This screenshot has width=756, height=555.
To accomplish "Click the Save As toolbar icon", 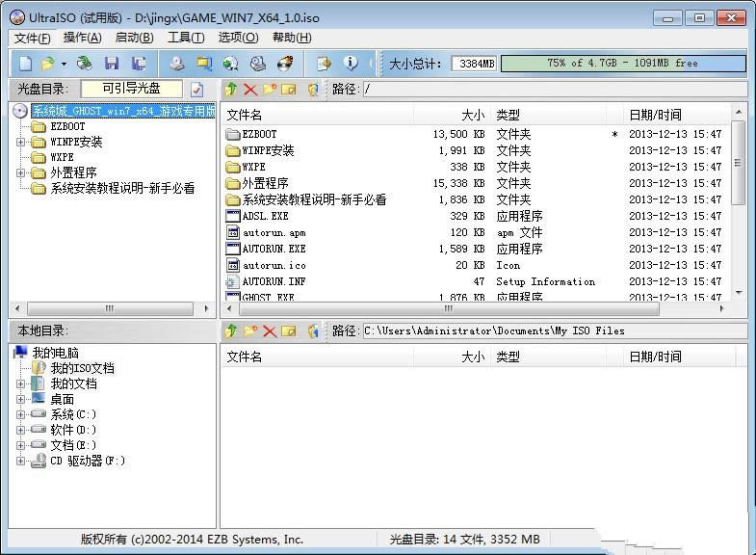I will 139,64.
